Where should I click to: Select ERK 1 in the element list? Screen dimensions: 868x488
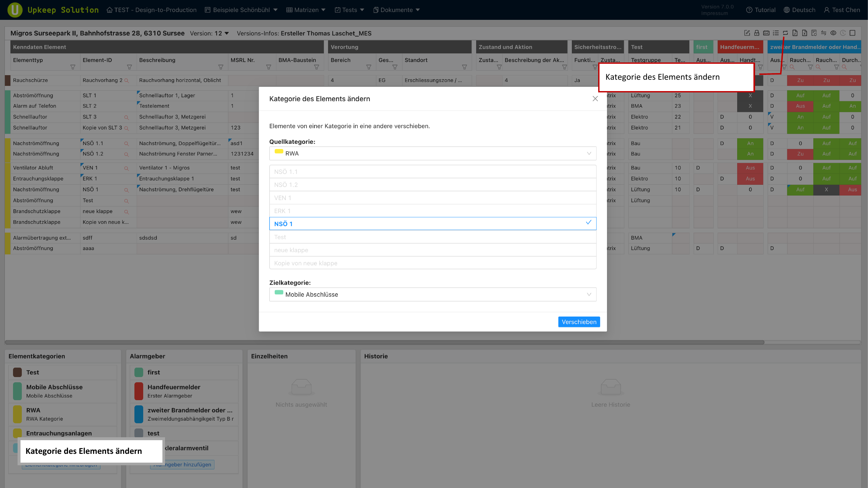click(433, 211)
